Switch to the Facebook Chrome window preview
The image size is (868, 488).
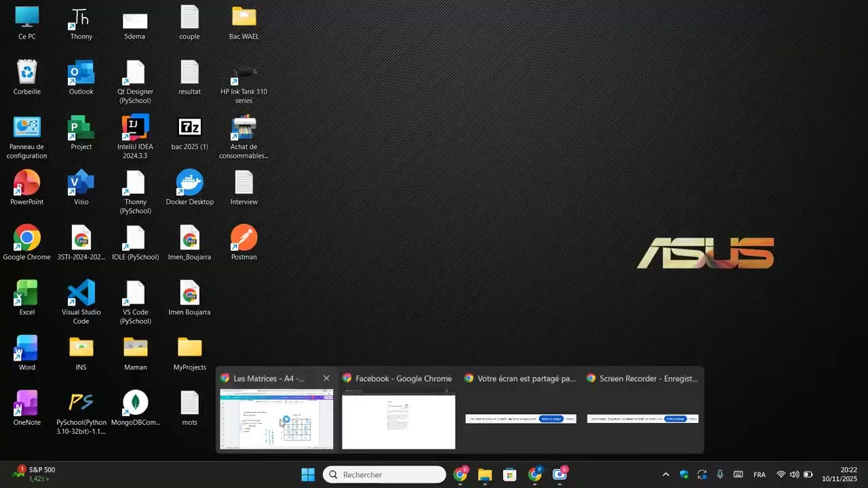coord(399,419)
